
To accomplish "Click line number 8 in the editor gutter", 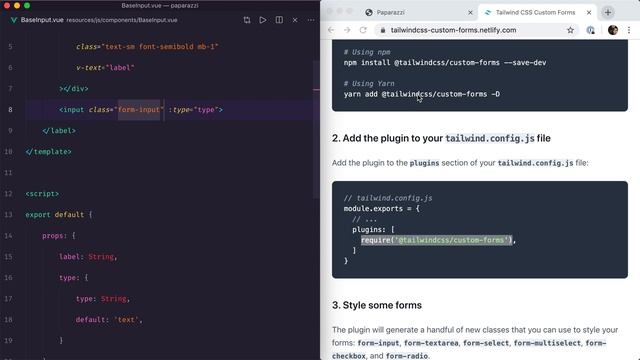I will 10,109.
